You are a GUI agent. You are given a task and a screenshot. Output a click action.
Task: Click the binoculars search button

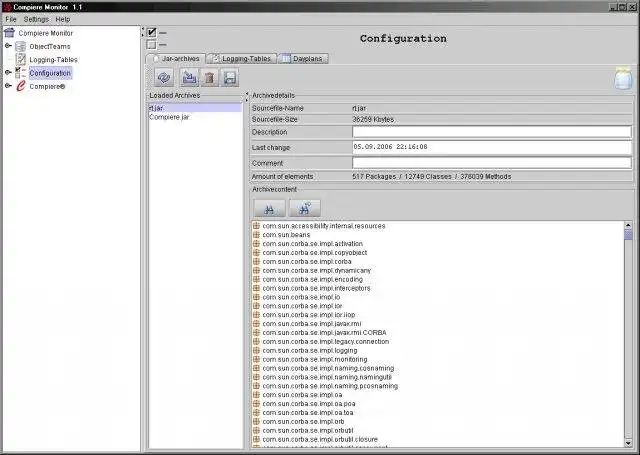coord(269,209)
